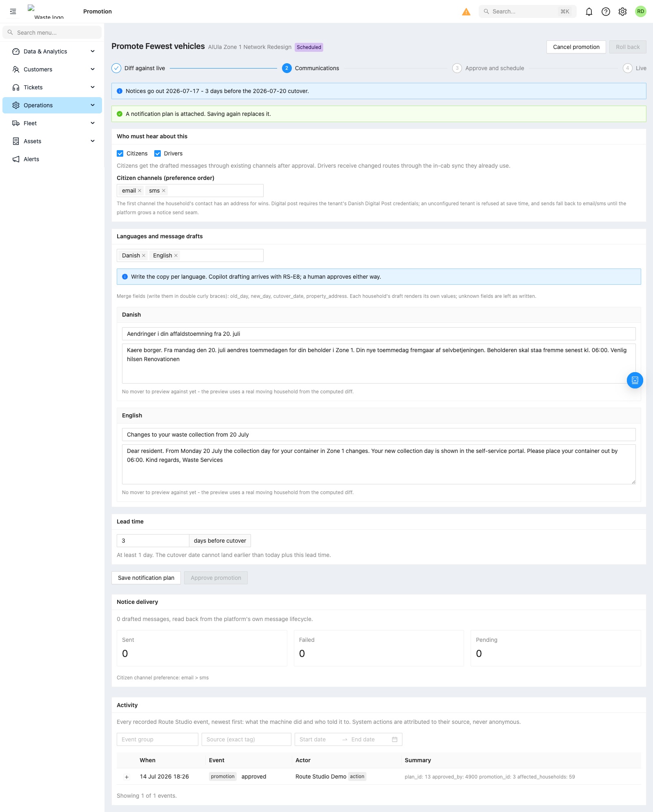Click Cancel promotion button
The height and width of the screenshot is (812, 653).
pos(576,47)
